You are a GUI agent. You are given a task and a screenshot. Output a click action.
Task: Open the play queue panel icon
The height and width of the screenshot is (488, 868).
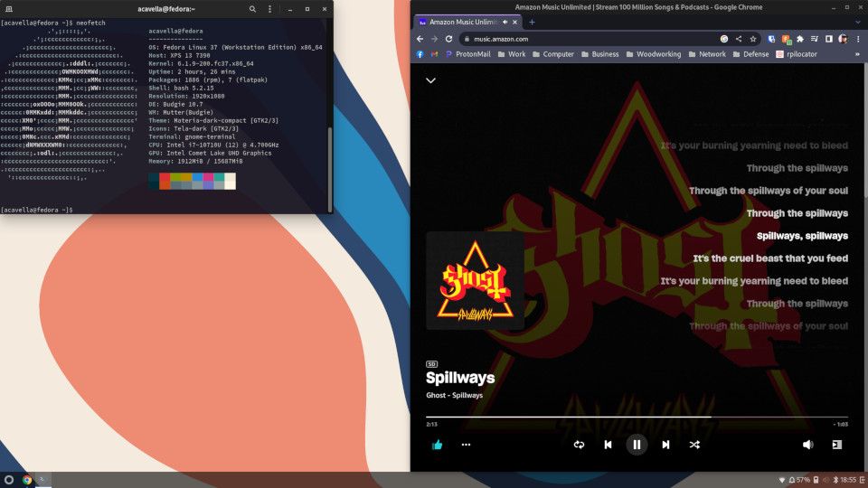tap(837, 445)
